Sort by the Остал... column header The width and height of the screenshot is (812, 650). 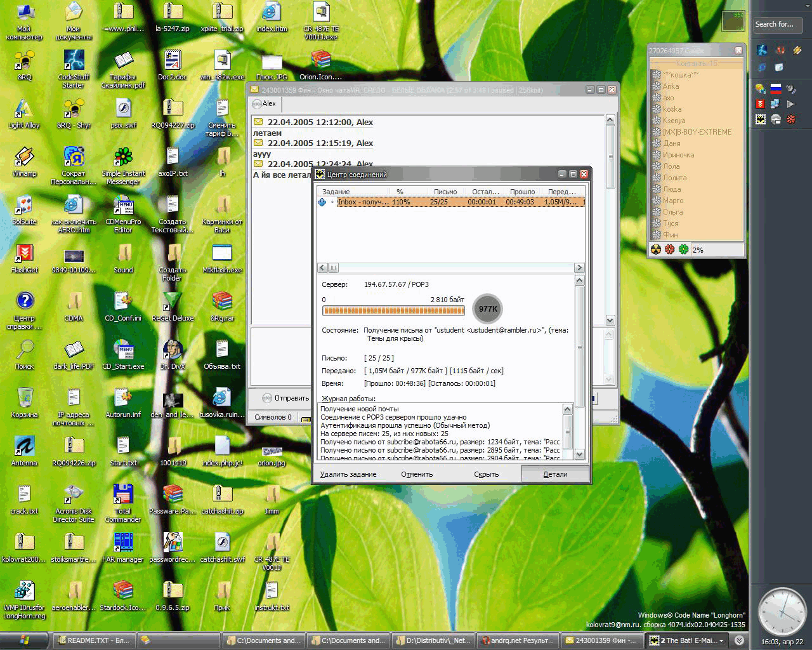[x=484, y=192]
